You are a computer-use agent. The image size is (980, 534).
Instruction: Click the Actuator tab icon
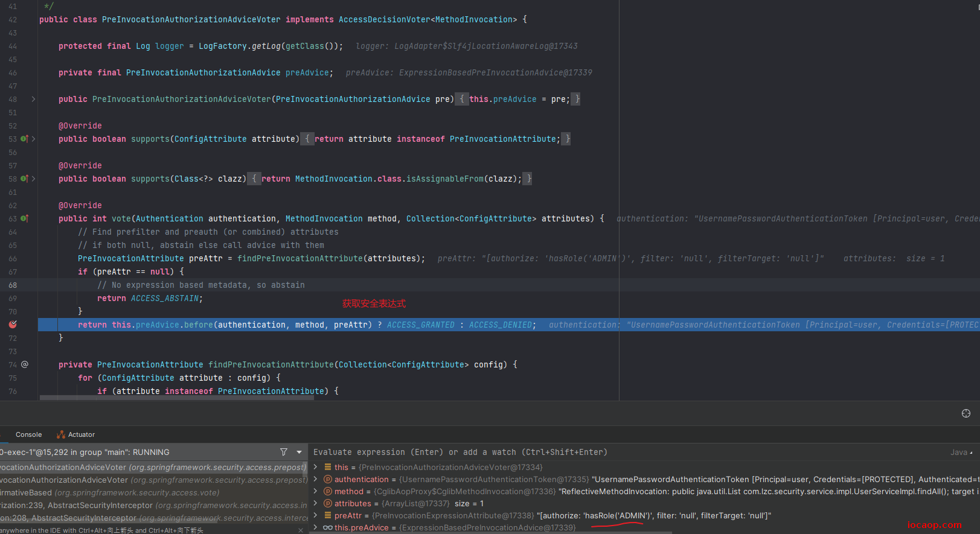61,434
